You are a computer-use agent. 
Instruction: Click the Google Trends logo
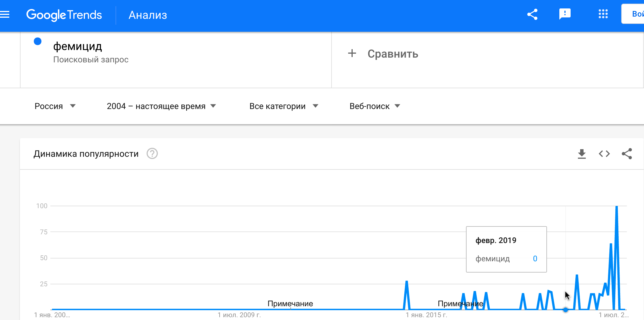(x=64, y=15)
